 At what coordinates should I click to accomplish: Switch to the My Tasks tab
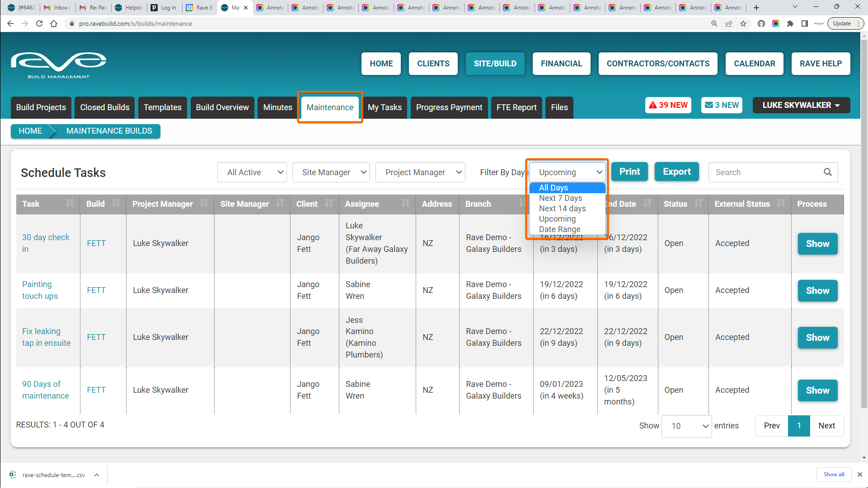tap(385, 107)
